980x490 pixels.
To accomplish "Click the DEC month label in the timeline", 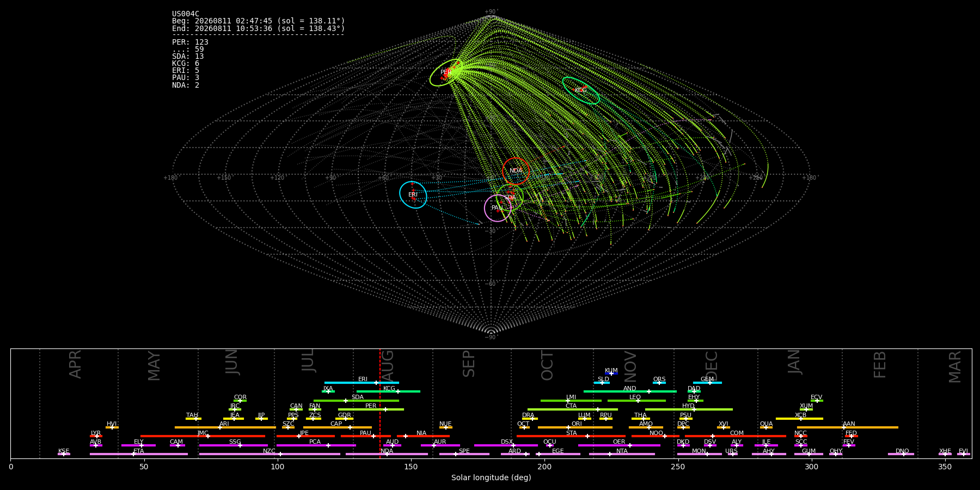I will pyautogui.click(x=712, y=366).
